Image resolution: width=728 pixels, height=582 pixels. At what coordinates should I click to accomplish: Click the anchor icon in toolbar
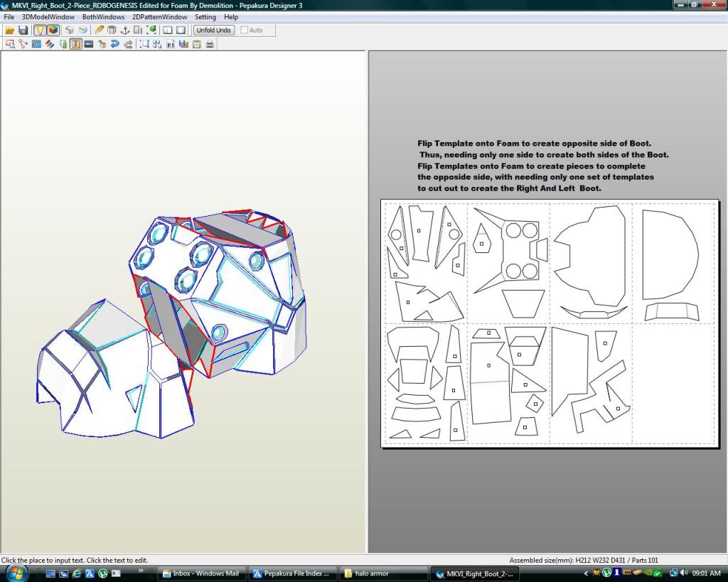(x=125, y=30)
